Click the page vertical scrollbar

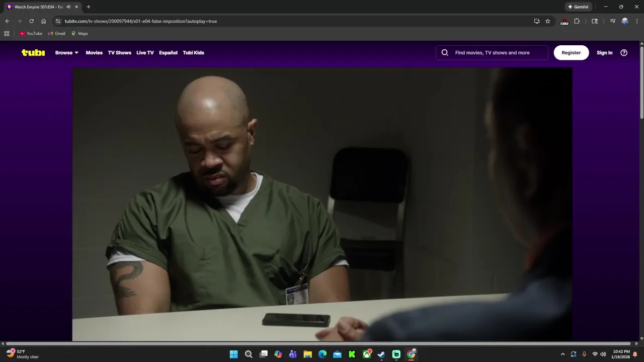641,83
